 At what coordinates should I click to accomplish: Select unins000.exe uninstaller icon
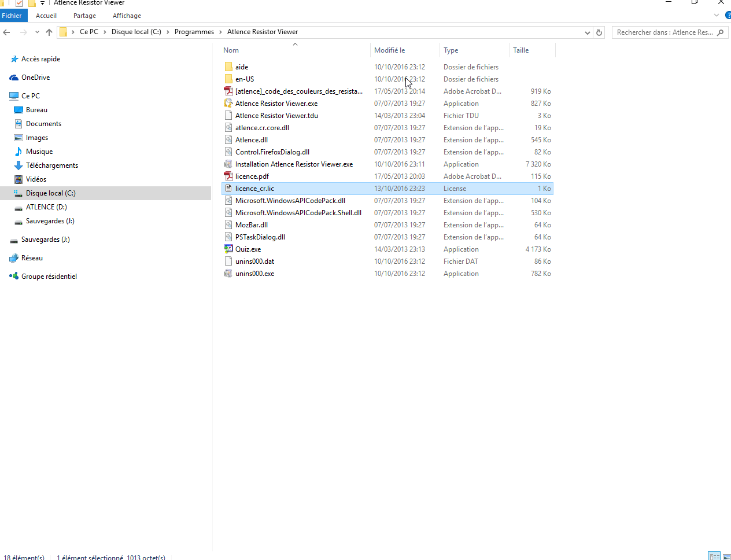228,274
